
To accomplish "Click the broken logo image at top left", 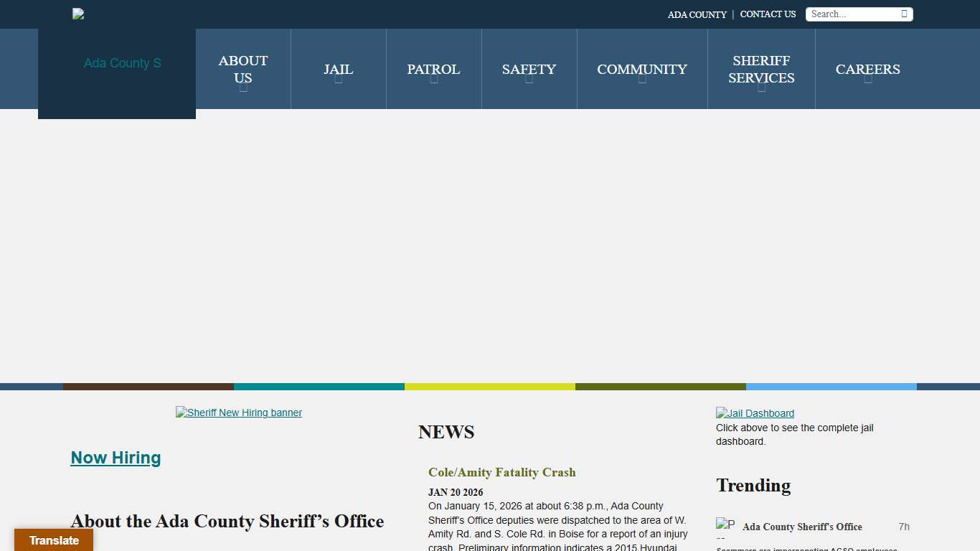I will click(78, 14).
